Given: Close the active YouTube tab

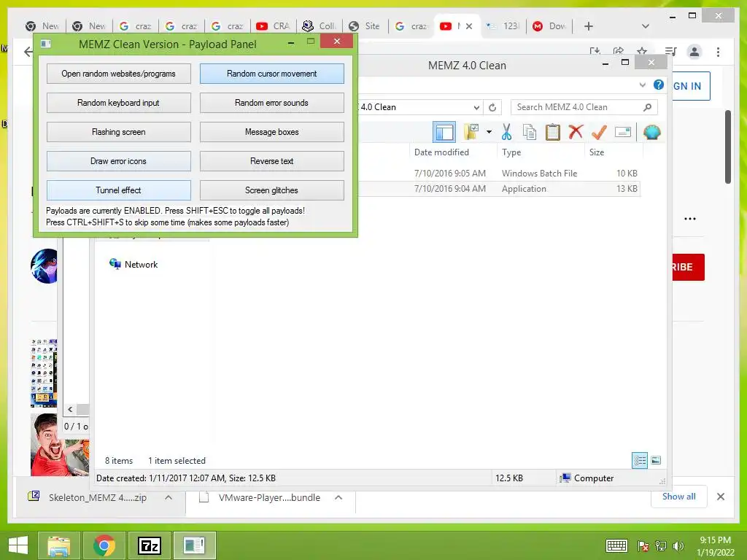Looking at the screenshot, I should (469, 26).
